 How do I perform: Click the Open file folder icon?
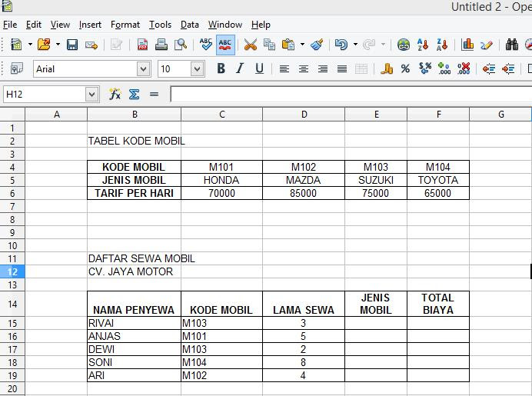pos(44,45)
